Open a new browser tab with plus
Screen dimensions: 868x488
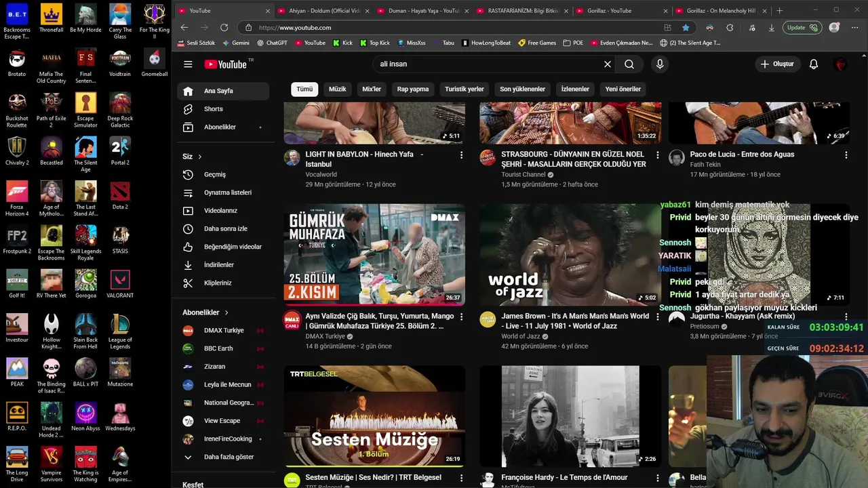[x=779, y=11]
